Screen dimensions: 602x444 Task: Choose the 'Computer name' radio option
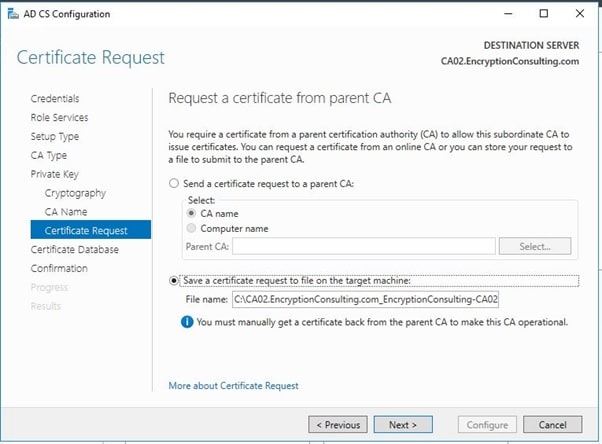click(192, 228)
